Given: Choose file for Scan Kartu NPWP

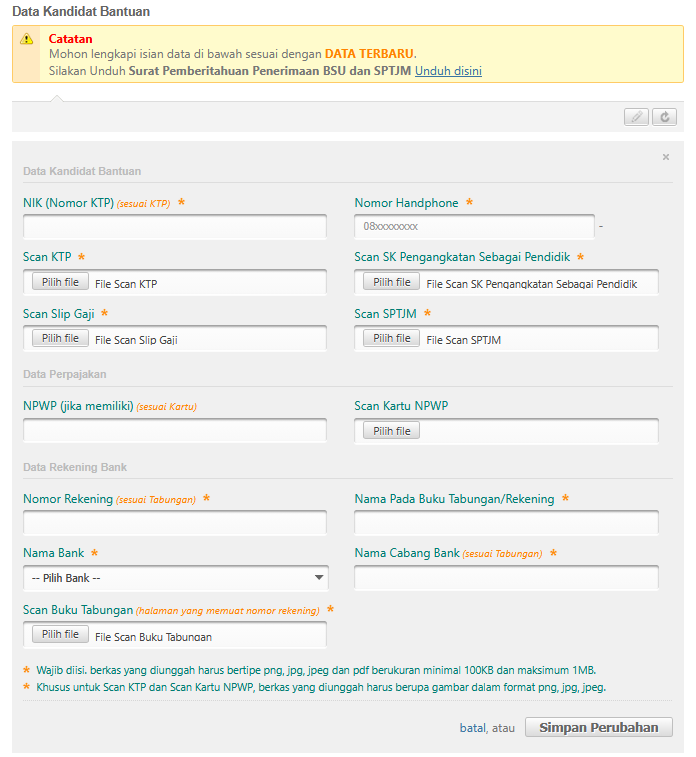Looking at the screenshot, I should pyautogui.click(x=391, y=431).
